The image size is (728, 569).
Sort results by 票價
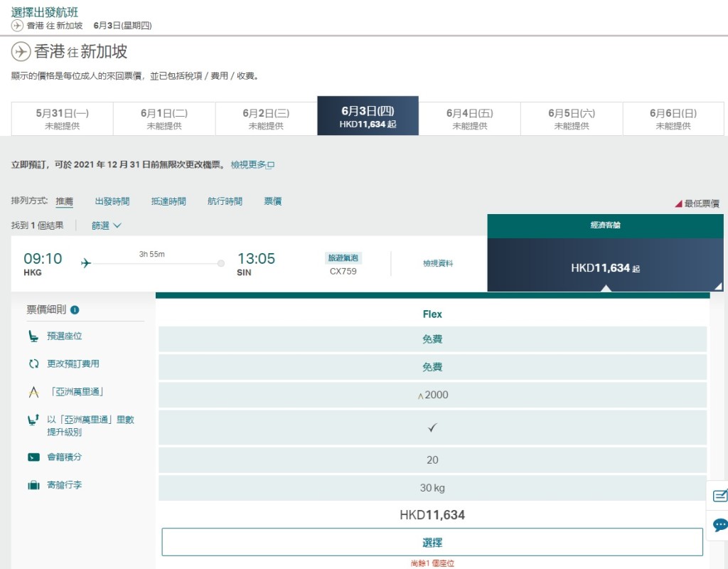coord(272,201)
